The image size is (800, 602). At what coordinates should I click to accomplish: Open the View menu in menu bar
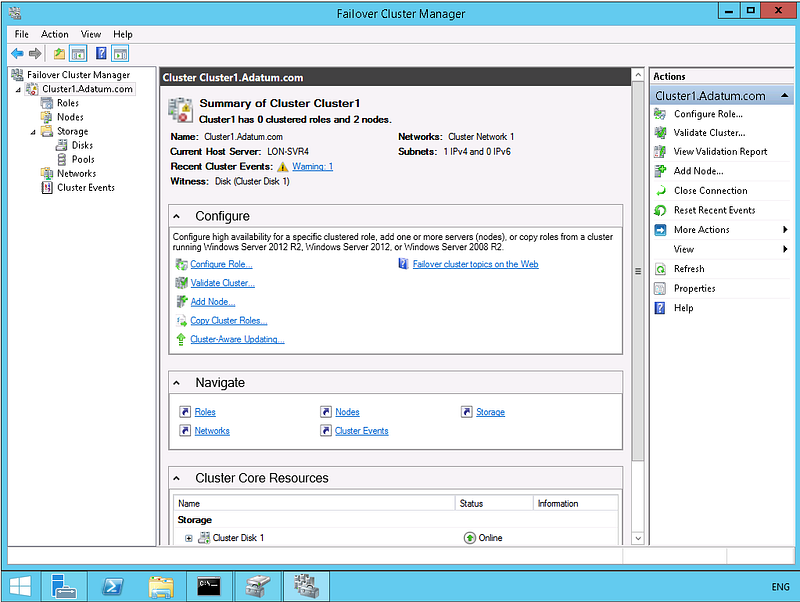pyautogui.click(x=91, y=34)
